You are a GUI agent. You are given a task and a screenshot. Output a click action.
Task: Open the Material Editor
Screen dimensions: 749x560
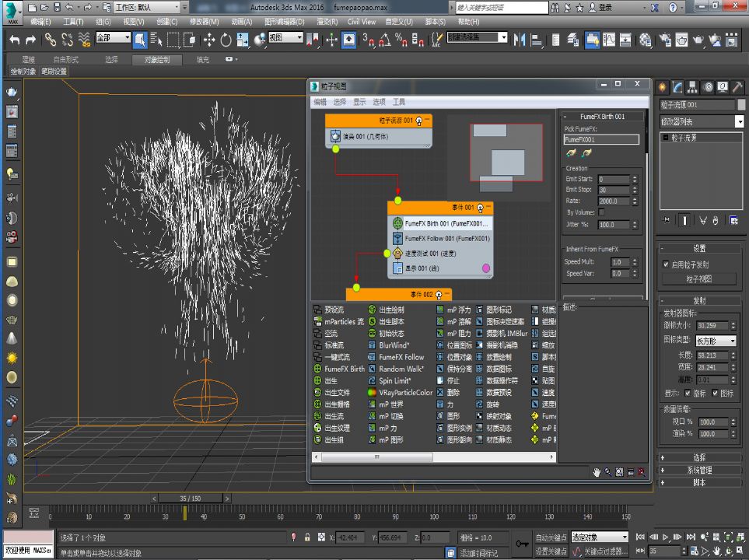[x=646, y=40]
